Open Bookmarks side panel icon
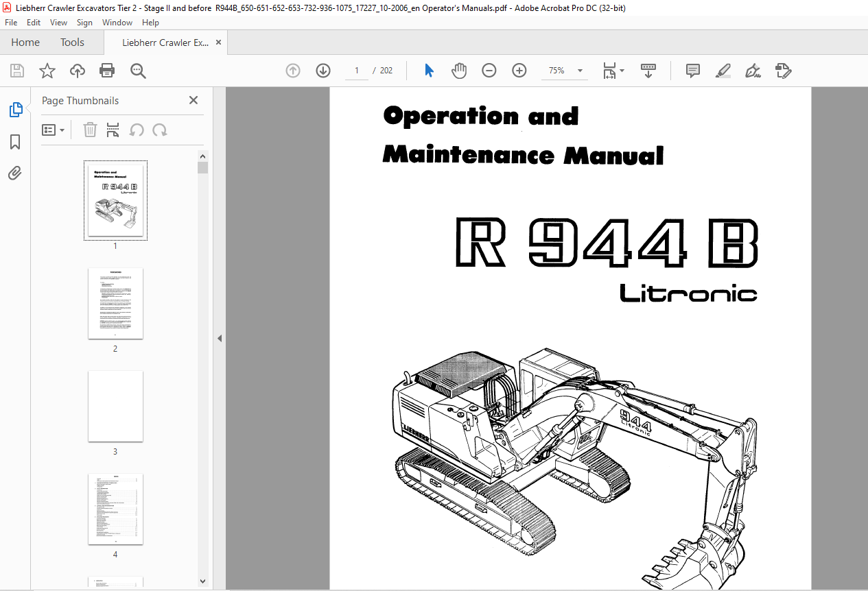 point(15,142)
